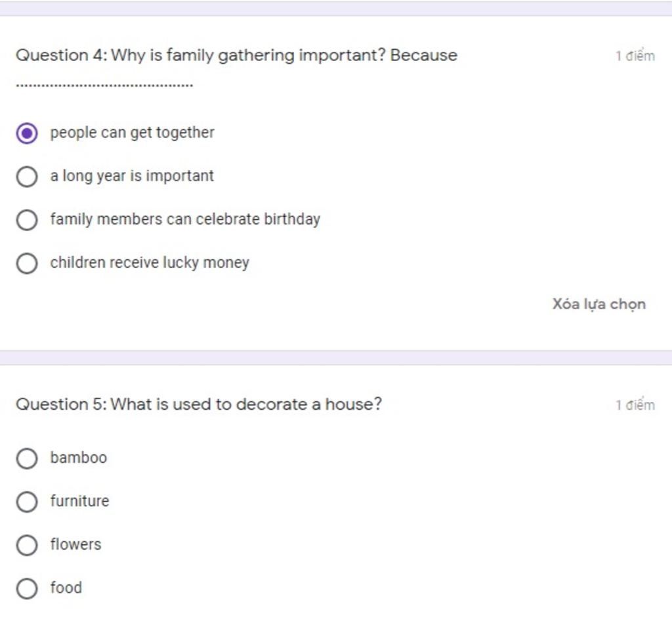Click 'Xóa lựa chọn' to clear selection
This screenshot has height=631, width=672.
(x=598, y=305)
